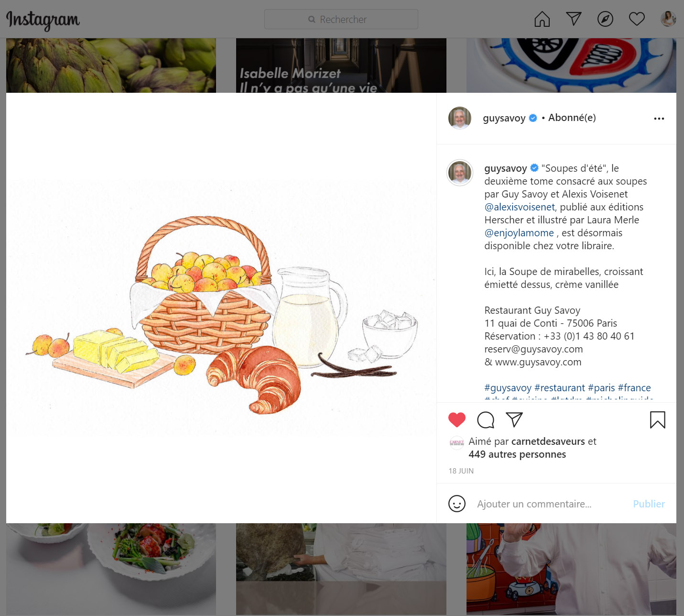
Task: Click the Ajouter un commentaire field
Action: [550, 504]
